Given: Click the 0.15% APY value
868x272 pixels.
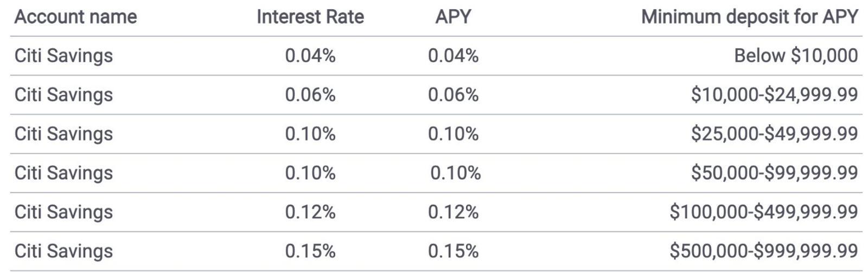Looking at the screenshot, I should [453, 251].
